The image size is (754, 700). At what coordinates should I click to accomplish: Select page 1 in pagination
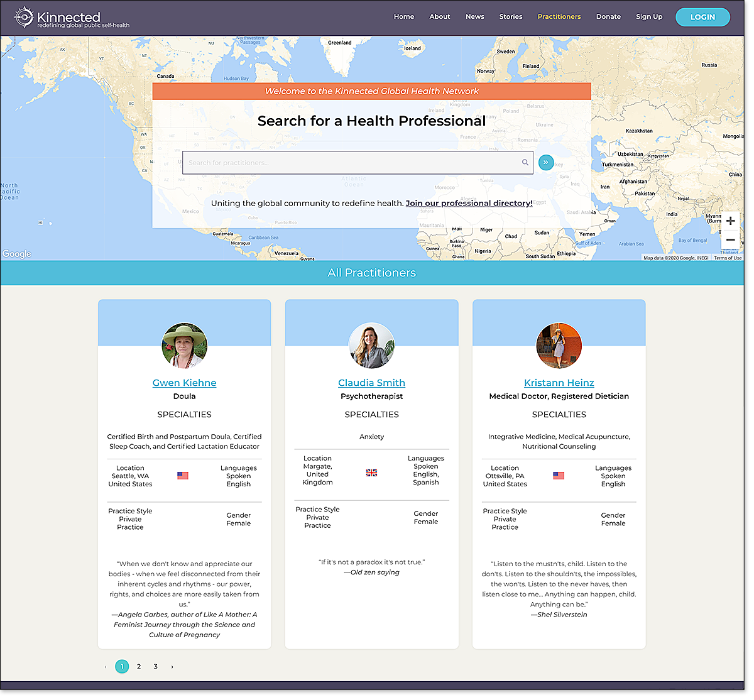(x=122, y=667)
